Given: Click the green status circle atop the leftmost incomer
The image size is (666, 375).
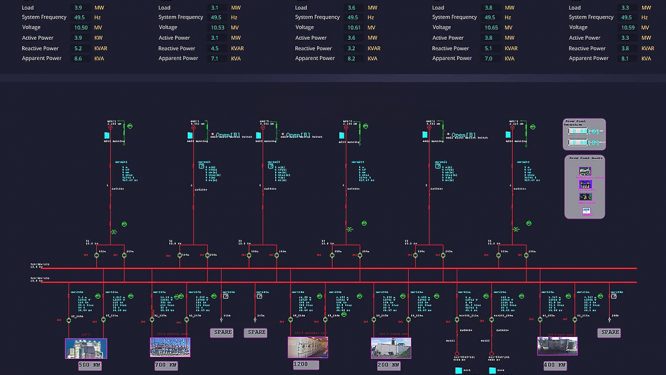Looking at the screenshot, I should (130, 126).
